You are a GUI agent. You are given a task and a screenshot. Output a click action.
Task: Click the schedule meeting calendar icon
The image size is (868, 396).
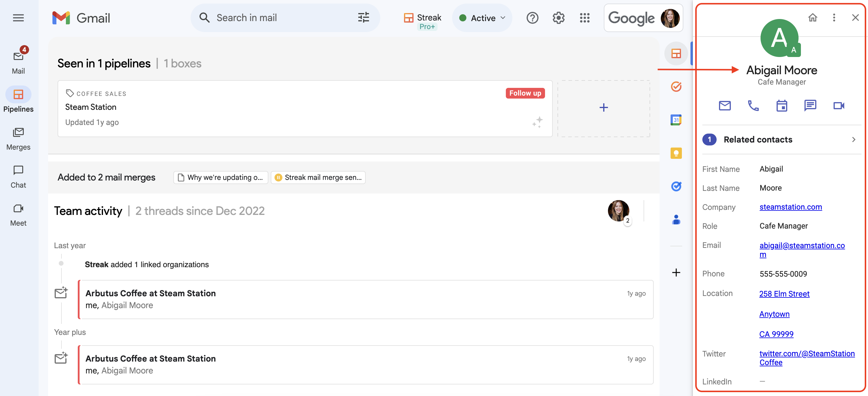tap(781, 106)
